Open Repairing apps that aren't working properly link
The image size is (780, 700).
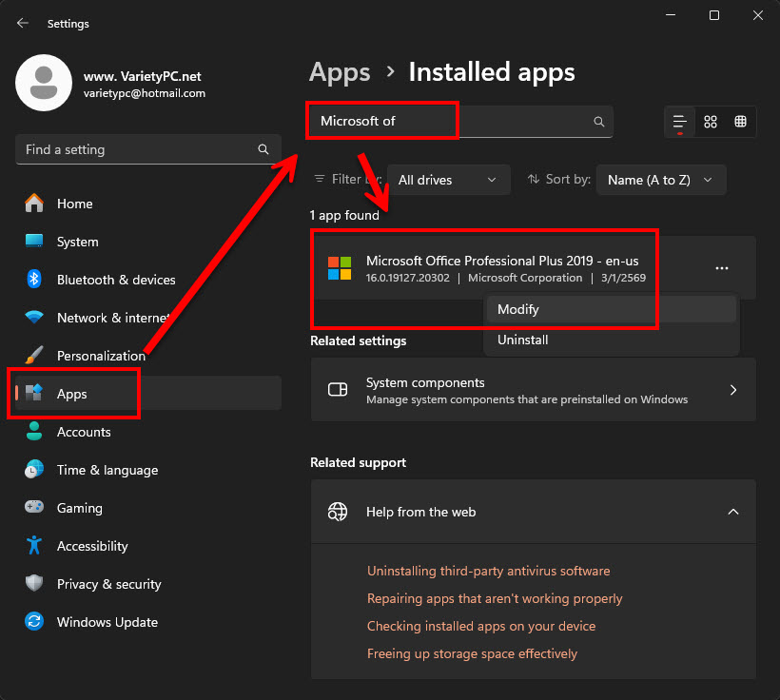495,598
